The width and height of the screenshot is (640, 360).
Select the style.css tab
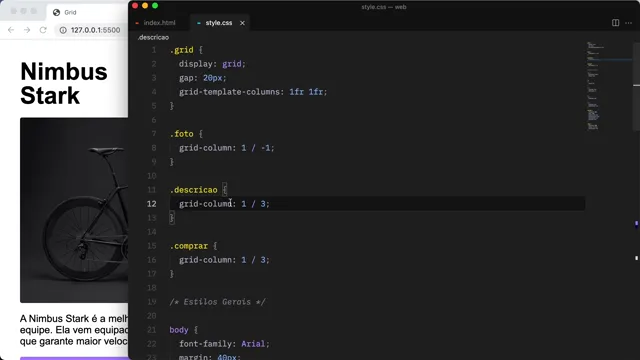tap(219, 23)
